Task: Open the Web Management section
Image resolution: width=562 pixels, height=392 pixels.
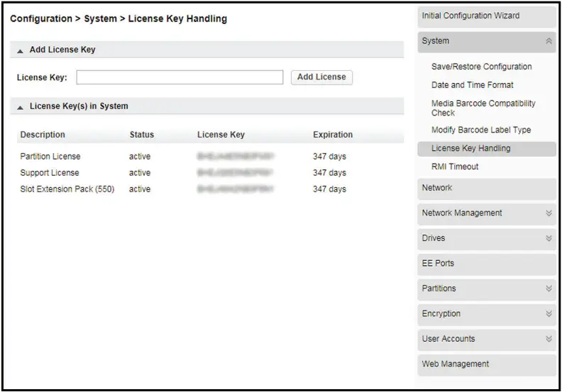Action: (455, 364)
